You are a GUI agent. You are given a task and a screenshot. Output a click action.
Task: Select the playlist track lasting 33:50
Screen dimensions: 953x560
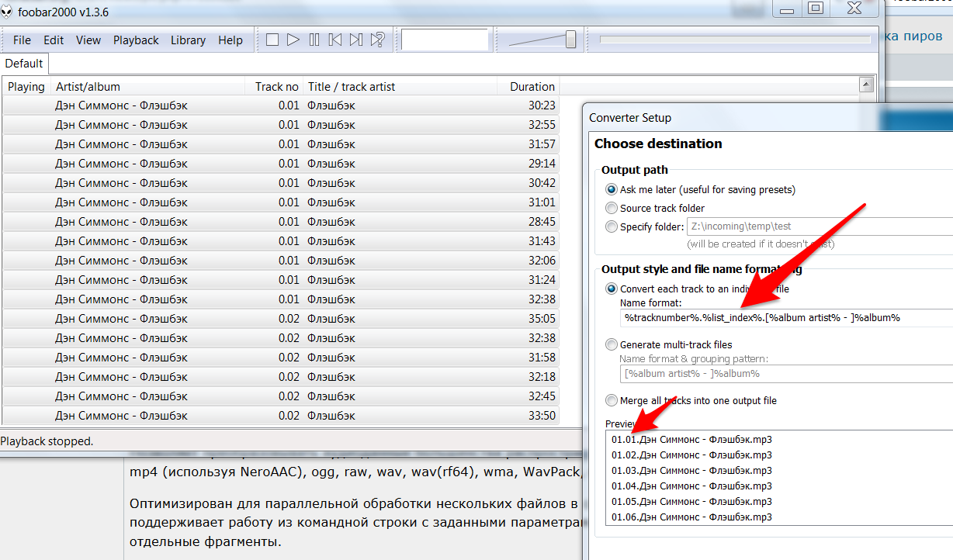(x=281, y=416)
